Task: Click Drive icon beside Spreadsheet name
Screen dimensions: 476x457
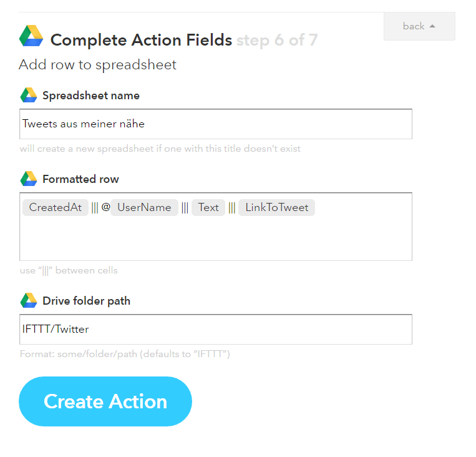Action: 29,95
